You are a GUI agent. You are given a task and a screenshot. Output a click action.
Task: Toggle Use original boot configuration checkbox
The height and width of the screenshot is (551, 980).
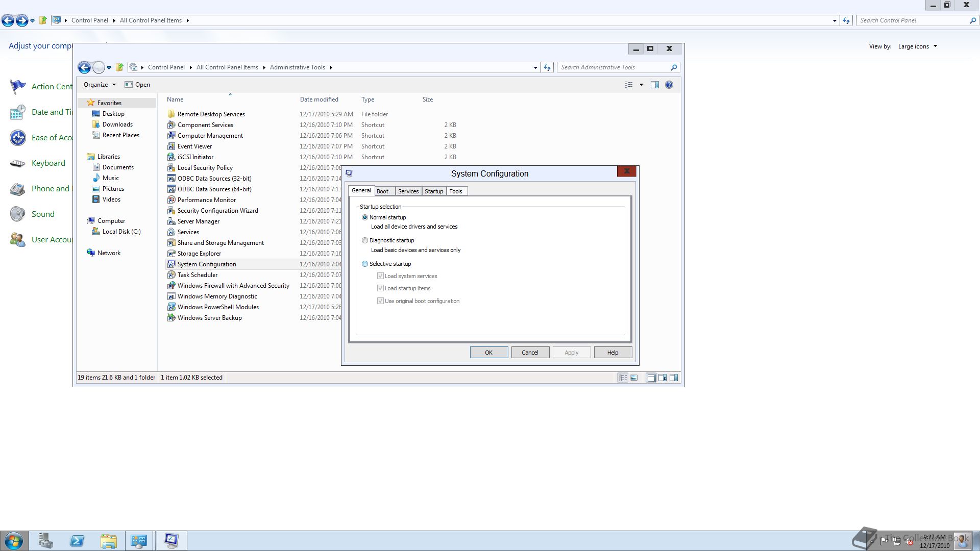point(380,301)
